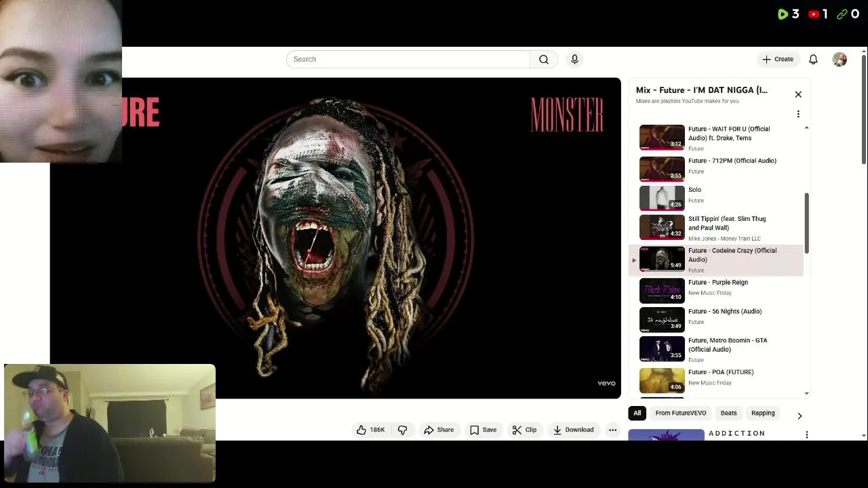Click the ADDICTION video title
Viewport: 868px width, 488px height.
736,433
